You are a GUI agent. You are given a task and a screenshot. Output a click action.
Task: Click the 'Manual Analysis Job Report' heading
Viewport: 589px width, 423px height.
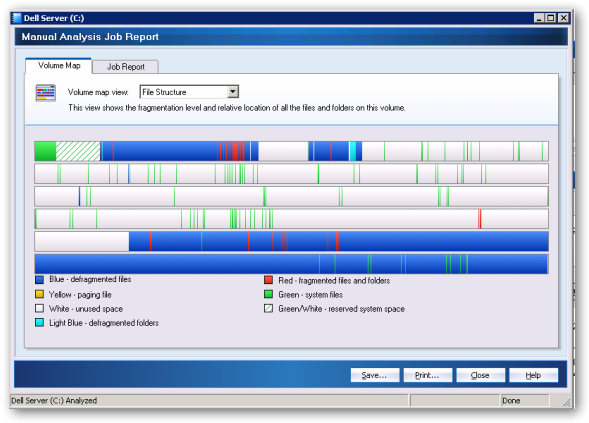(90, 37)
